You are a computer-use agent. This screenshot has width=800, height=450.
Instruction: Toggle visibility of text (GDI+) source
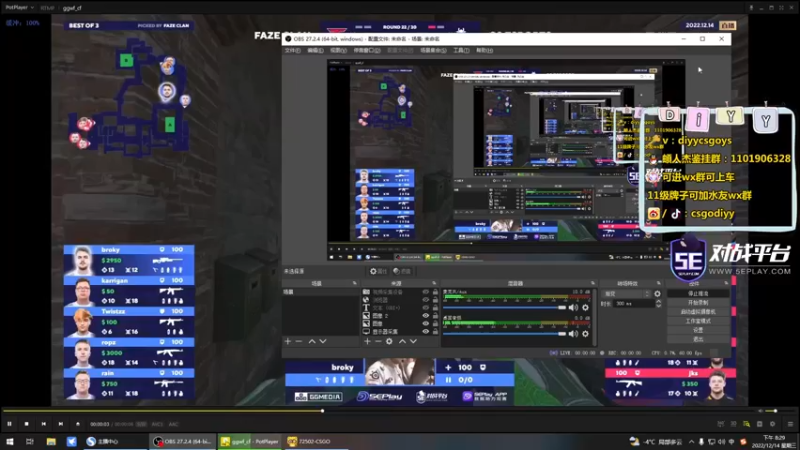pos(426,308)
